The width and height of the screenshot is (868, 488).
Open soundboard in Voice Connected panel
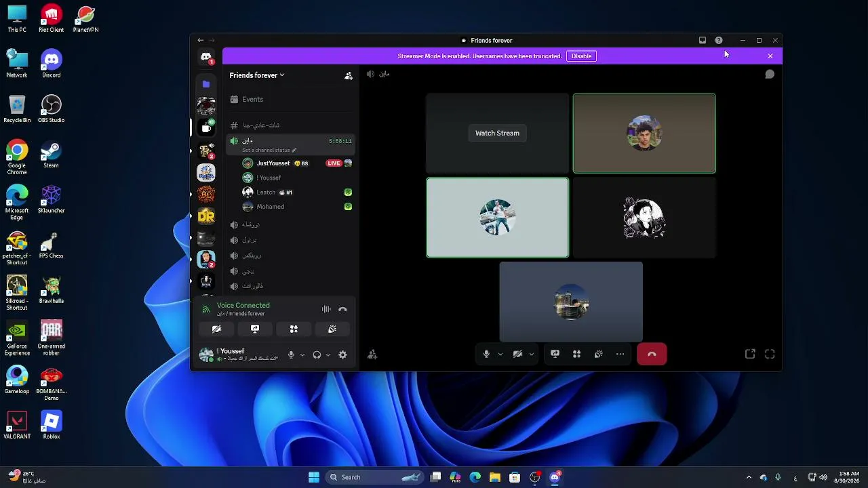pos(332,329)
